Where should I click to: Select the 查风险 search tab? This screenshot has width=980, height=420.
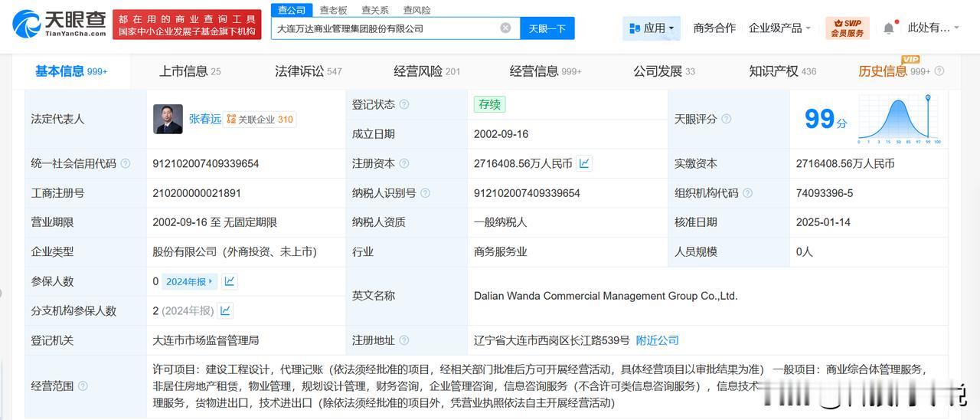coord(416,10)
